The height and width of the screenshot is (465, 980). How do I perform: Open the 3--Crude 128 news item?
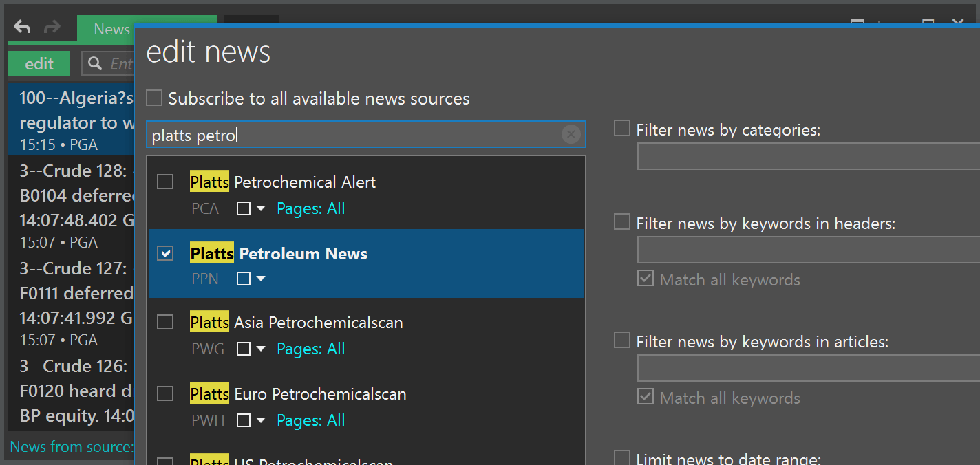71,204
